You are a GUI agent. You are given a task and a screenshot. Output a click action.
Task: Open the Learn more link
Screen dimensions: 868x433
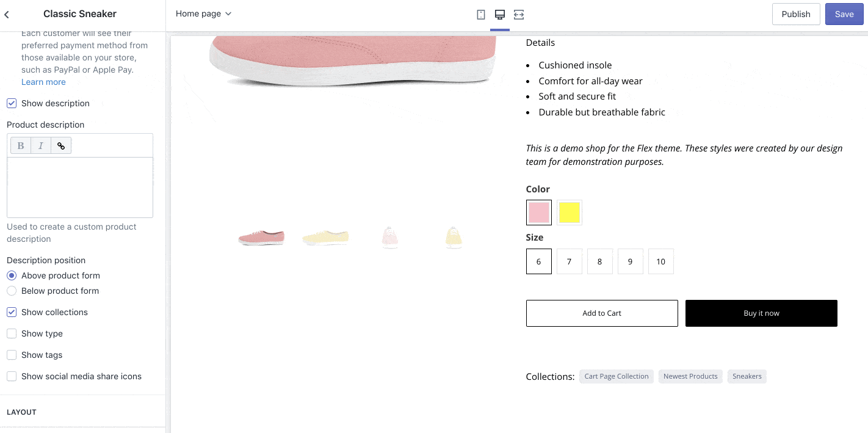43,82
